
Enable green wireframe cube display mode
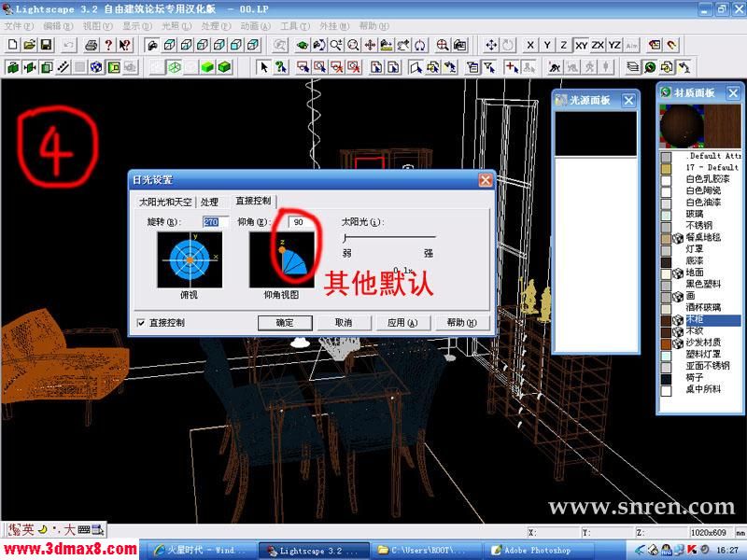pyautogui.click(x=175, y=67)
